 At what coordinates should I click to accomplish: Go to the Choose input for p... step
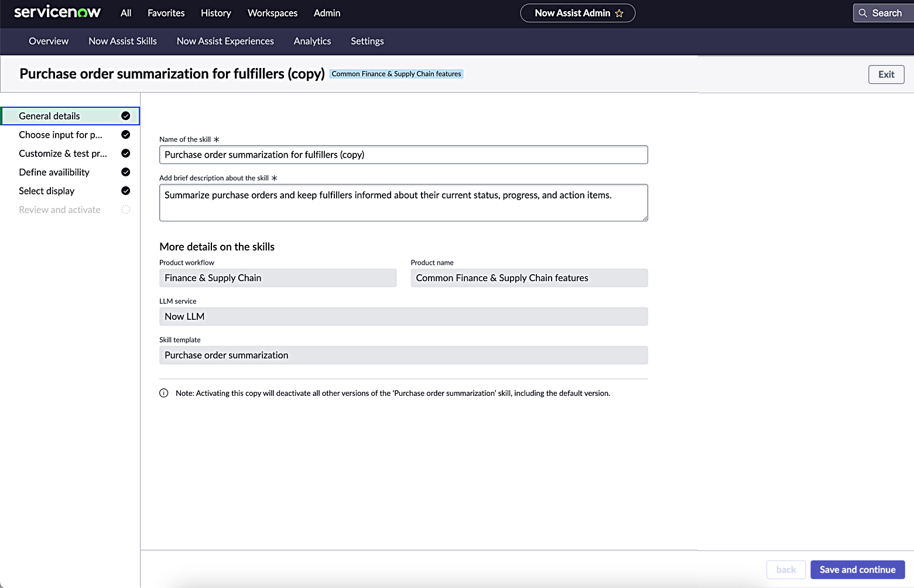click(71, 135)
